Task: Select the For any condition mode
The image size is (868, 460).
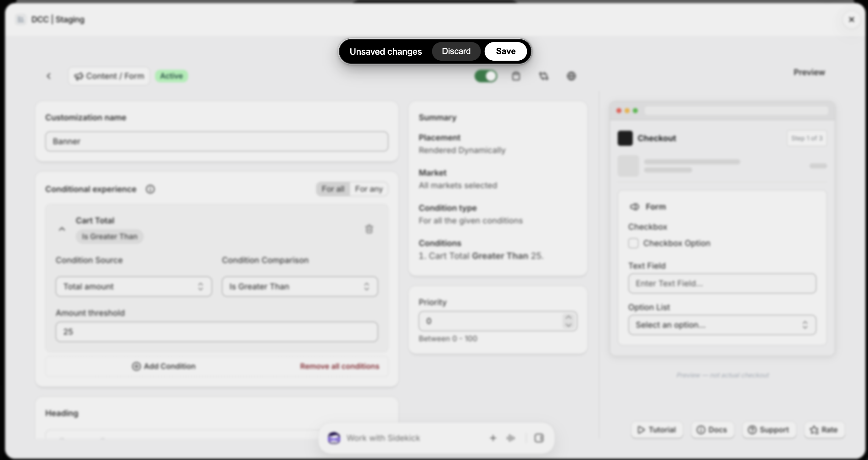Action: coord(369,189)
